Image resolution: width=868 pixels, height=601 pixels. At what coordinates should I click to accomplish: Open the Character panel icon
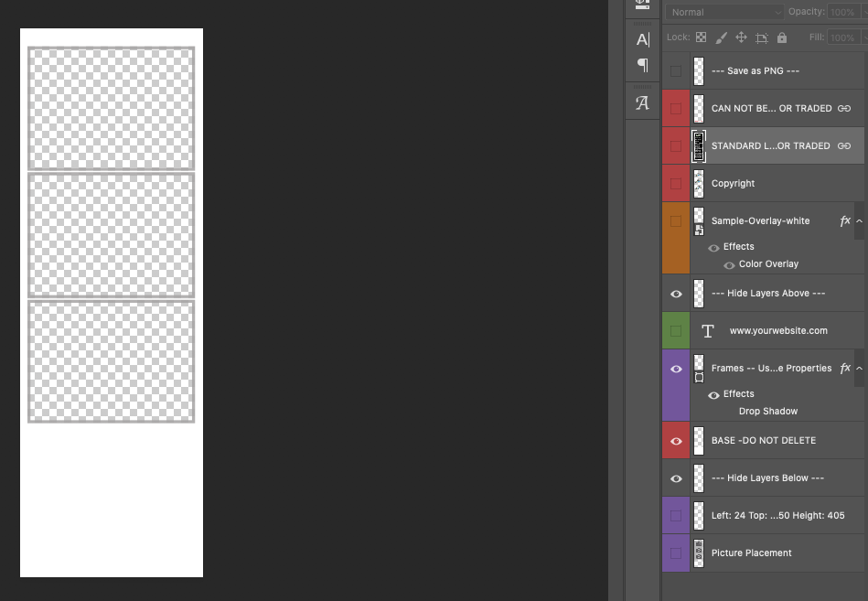click(642, 39)
